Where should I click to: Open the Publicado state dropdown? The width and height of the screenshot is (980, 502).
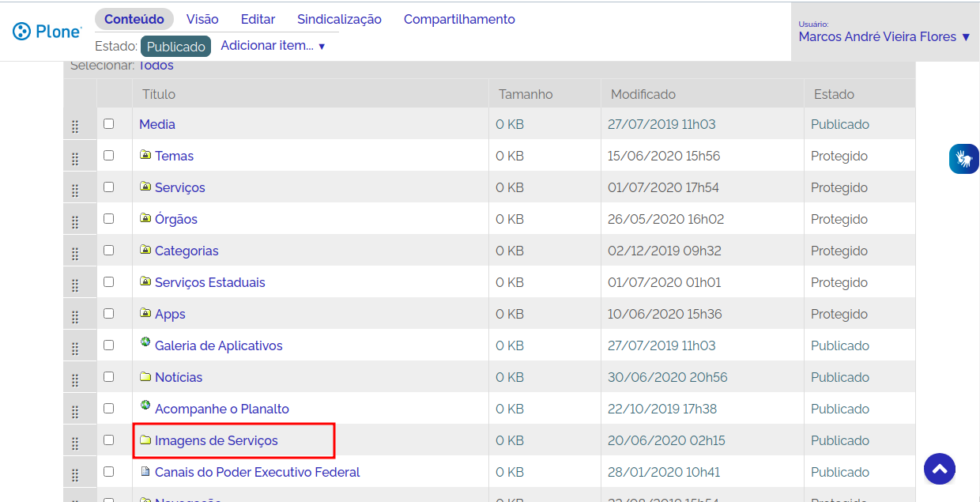175,47
